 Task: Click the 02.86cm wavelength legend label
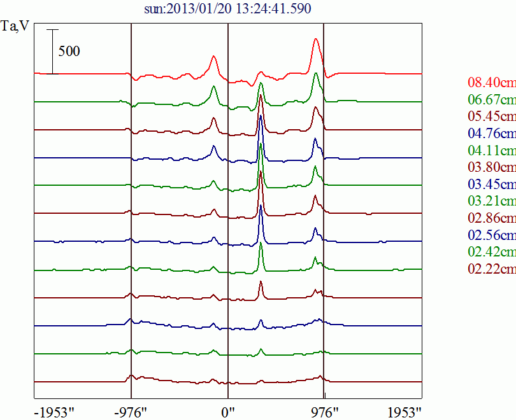tap(492, 218)
